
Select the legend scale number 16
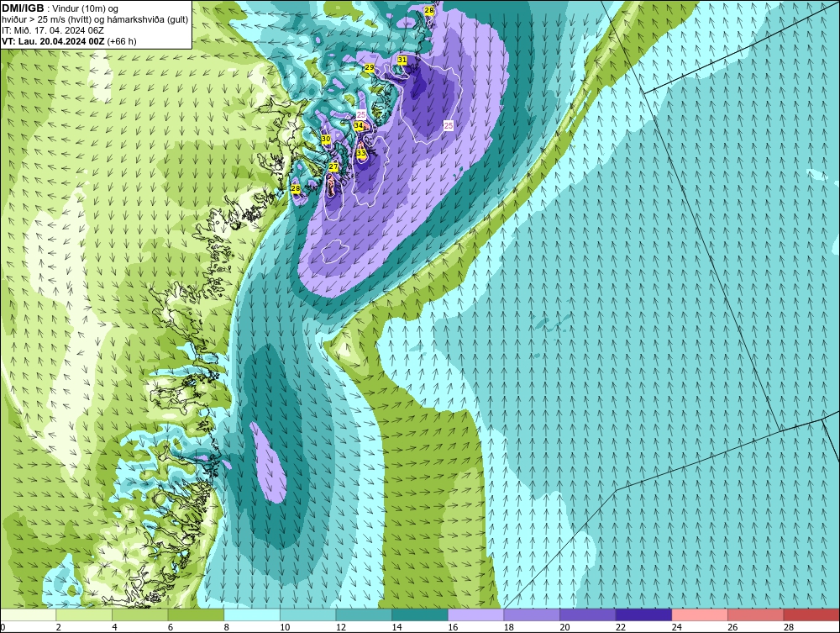coord(453,627)
